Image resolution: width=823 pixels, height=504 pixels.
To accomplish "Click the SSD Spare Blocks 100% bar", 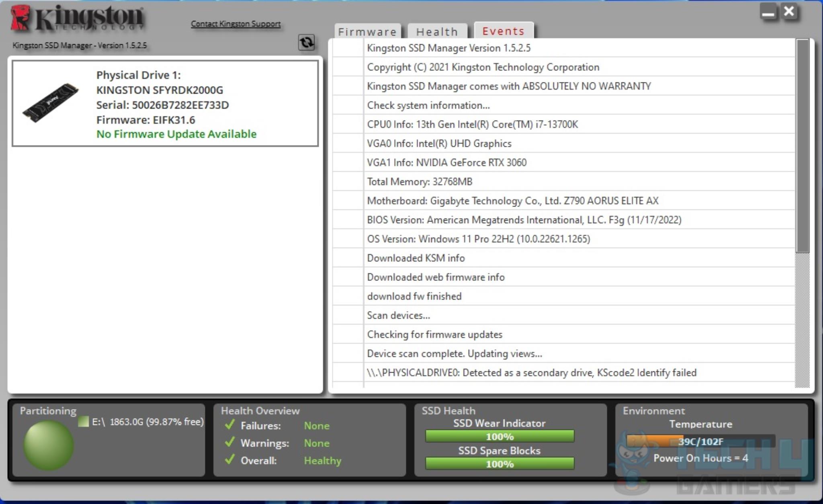I will (x=500, y=463).
